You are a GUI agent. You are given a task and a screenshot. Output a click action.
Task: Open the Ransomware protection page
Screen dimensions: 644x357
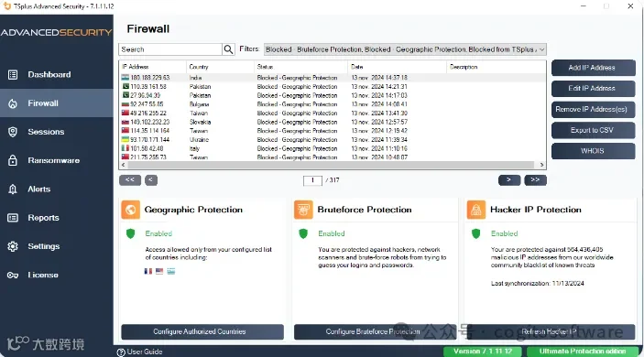pos(57,160)
